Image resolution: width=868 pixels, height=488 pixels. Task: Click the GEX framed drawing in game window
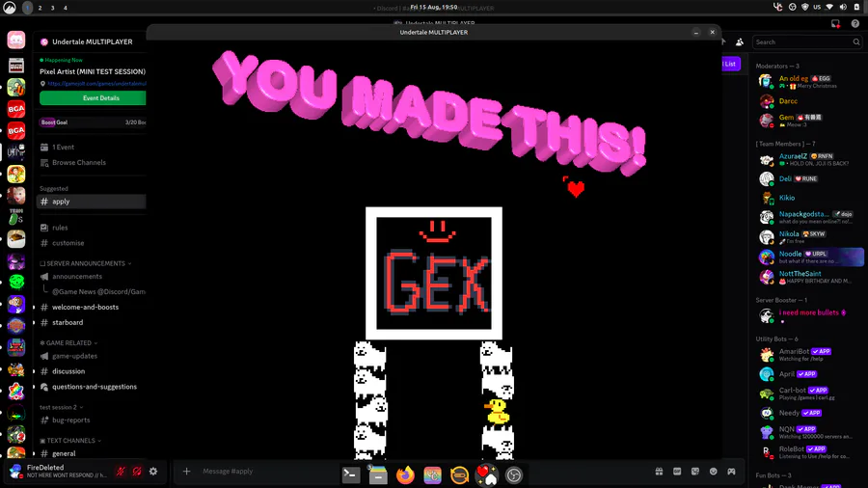(x=434, y=273)
